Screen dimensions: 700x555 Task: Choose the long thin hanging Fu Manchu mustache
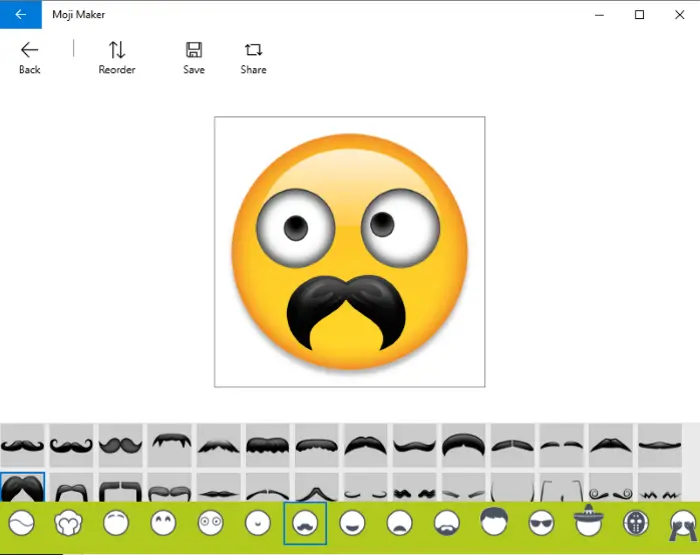[x=513, y=487]
